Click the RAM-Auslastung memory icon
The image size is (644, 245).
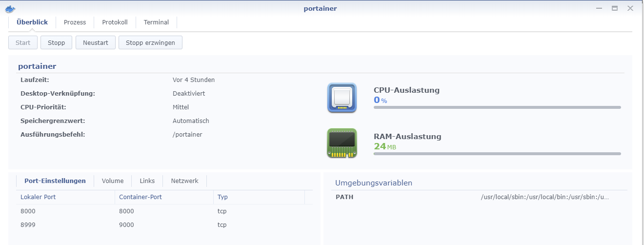pos(342,143)
